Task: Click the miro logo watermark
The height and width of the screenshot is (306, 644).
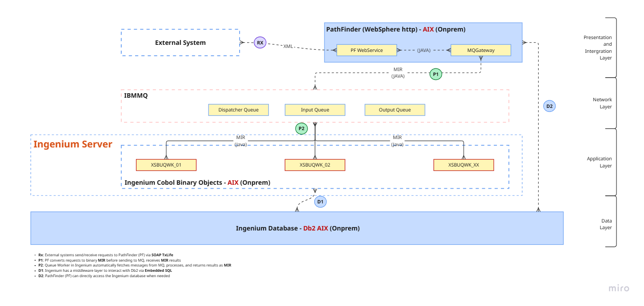Action: (x=619, y=288)
